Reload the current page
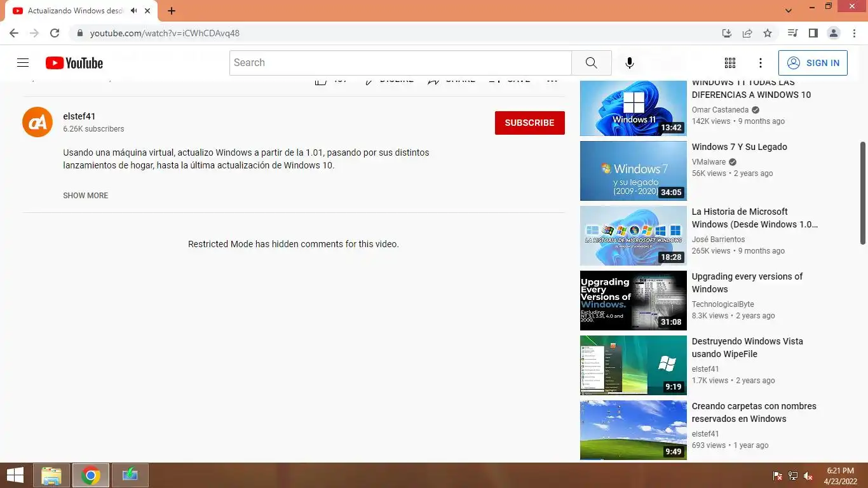The image size is (868, 488). tap(55, 33)
